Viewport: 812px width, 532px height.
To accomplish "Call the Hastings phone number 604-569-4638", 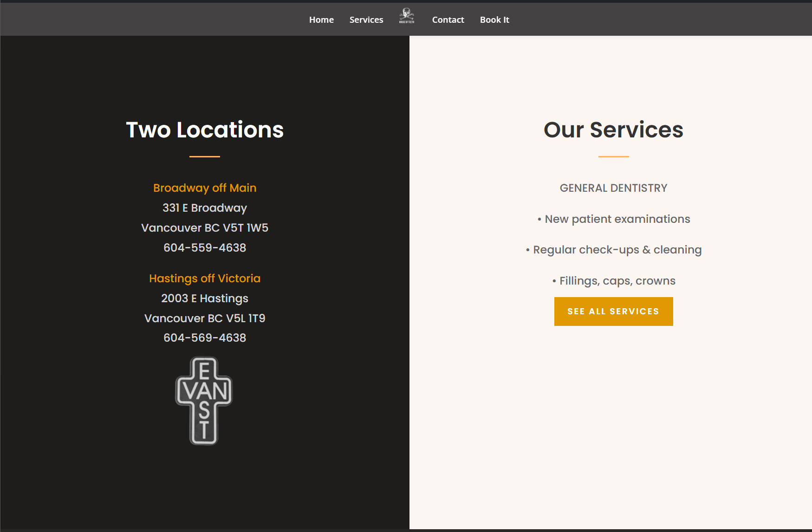I will [x=205, y=338].
